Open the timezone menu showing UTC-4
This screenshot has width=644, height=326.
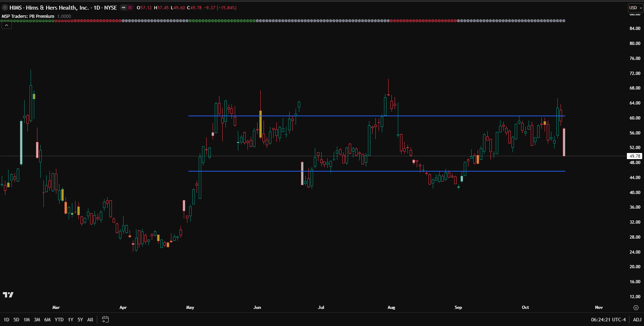(x=608, y=320)
